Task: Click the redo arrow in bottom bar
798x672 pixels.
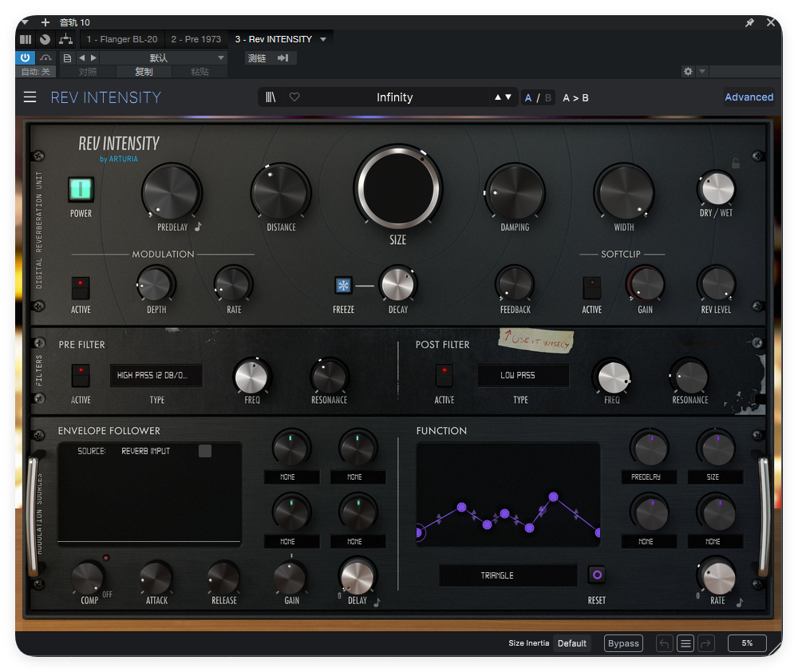Action: tap(706, 643)
